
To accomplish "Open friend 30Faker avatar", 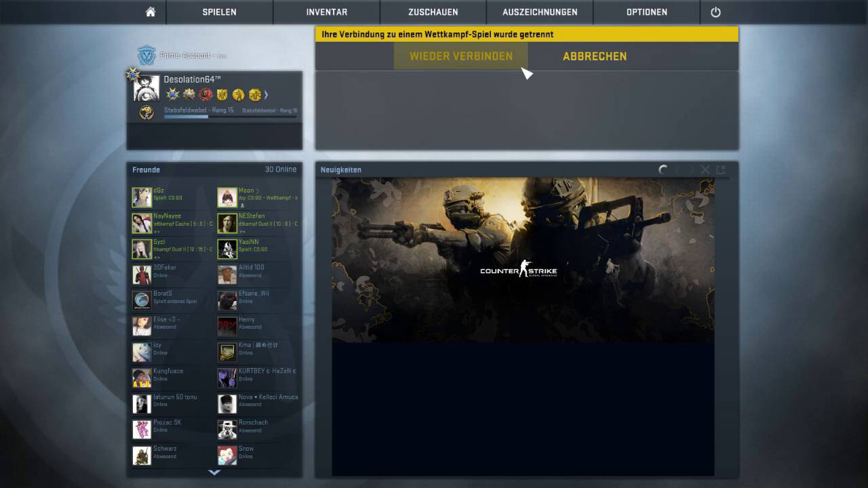I will tap(142, 274).
